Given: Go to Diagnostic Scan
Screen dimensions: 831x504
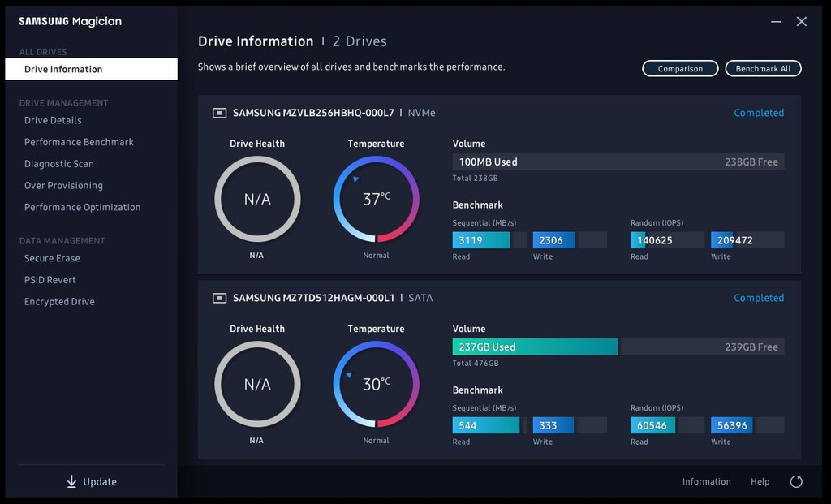Looking at the screenshot, I should (58, 164).
